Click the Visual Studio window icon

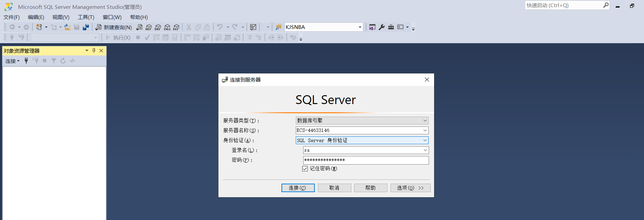(372, 27)
